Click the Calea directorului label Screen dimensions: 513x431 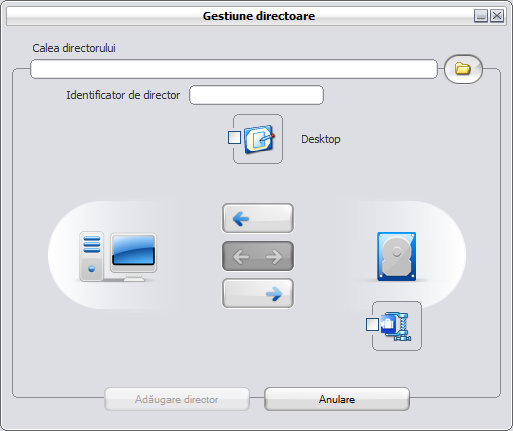coord(74,48)
